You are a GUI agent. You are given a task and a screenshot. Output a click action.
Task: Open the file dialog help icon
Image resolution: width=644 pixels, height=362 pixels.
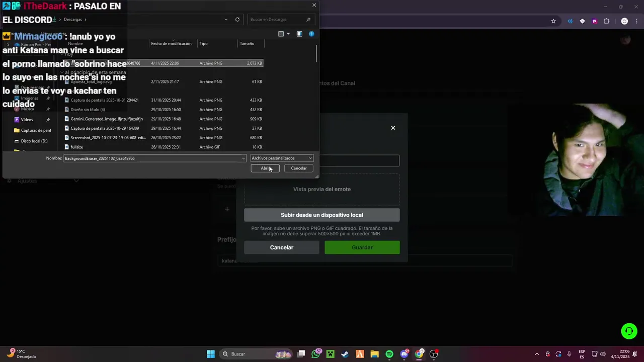click(311, 34)
